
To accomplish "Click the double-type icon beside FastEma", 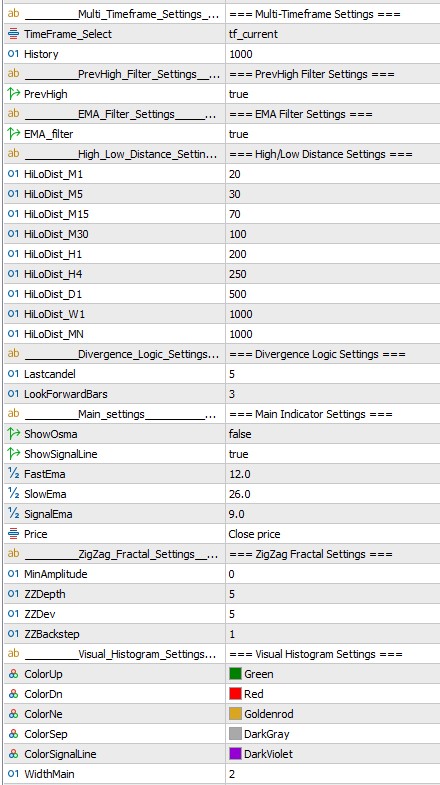I will pos(14,474).
